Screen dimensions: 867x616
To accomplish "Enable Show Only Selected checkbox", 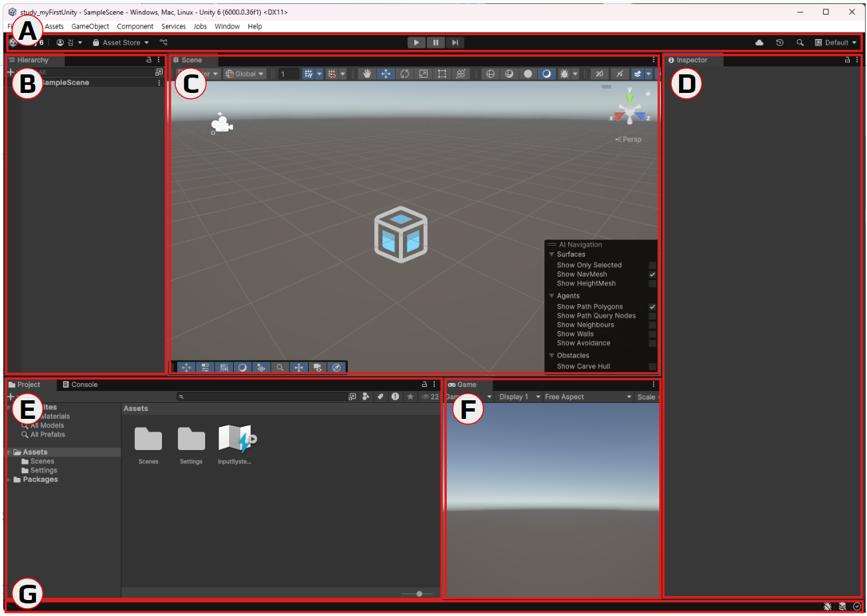I will click(652, 266).
